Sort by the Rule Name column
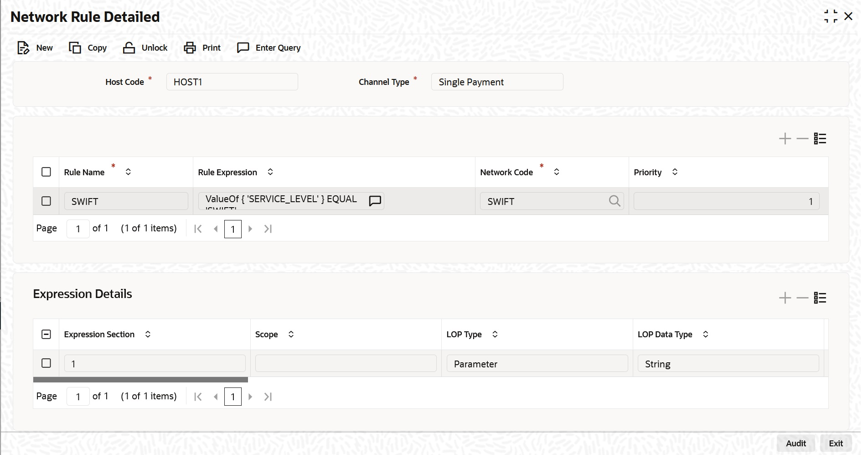 click(x=128, y=172)
